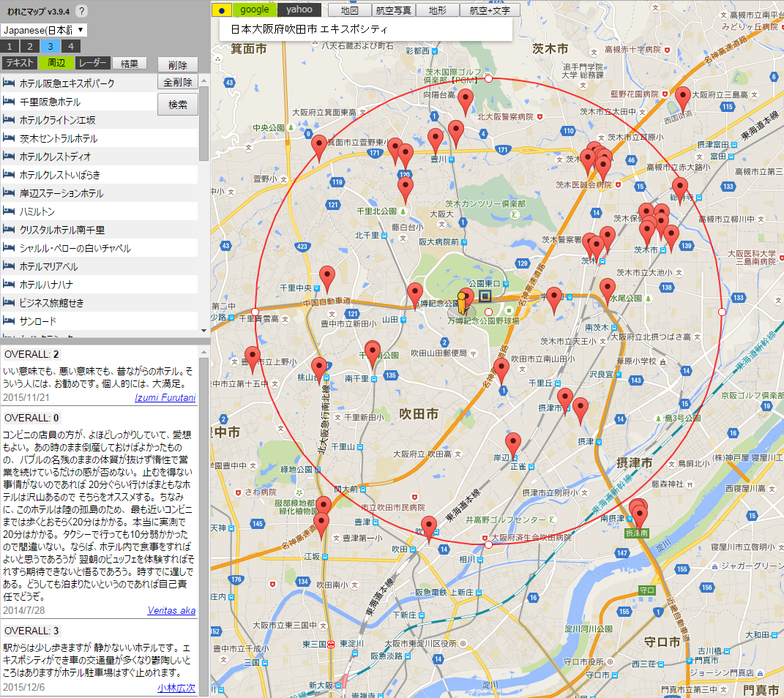Open reviewer link Izumi Furutani
Image resolution: width=784 pixels, height=698 pixels.
coord(165,398)
